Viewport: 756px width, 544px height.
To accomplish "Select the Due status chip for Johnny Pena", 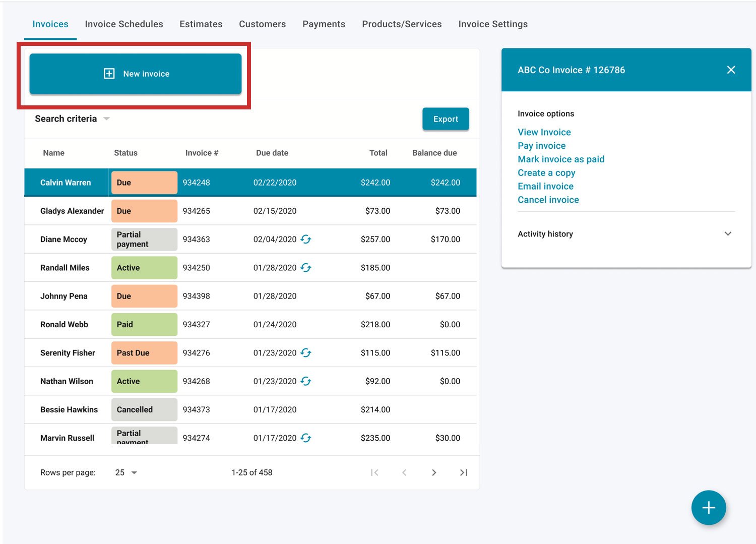I will [x=144, y=296].
